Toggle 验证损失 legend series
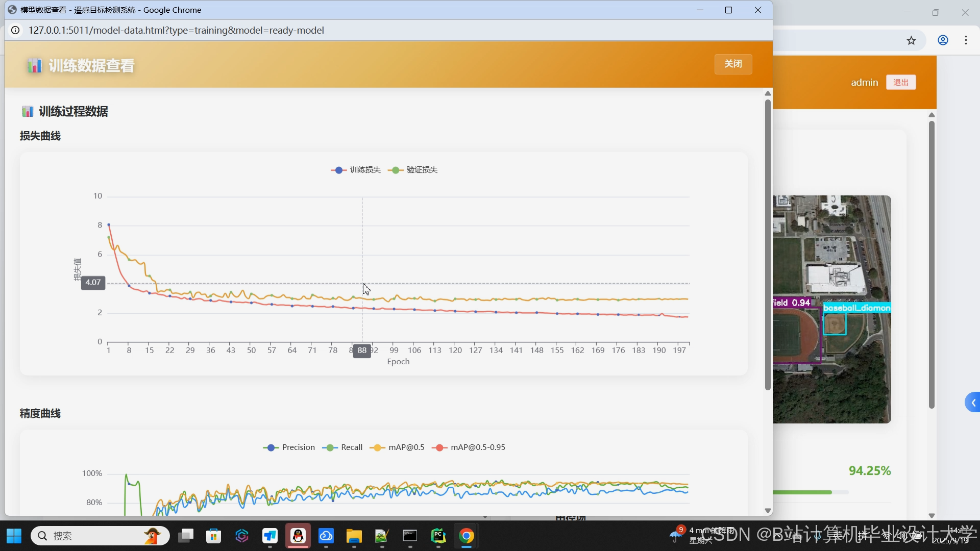Image resolution: width=980 pixels, height=551 pixels. point(413,170)
